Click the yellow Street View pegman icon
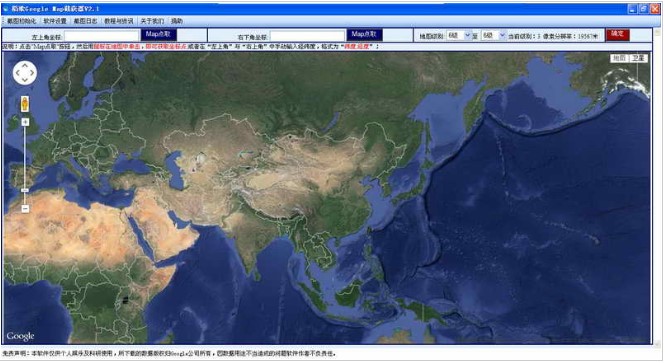665x363 pixels. [x=25, y=104]
